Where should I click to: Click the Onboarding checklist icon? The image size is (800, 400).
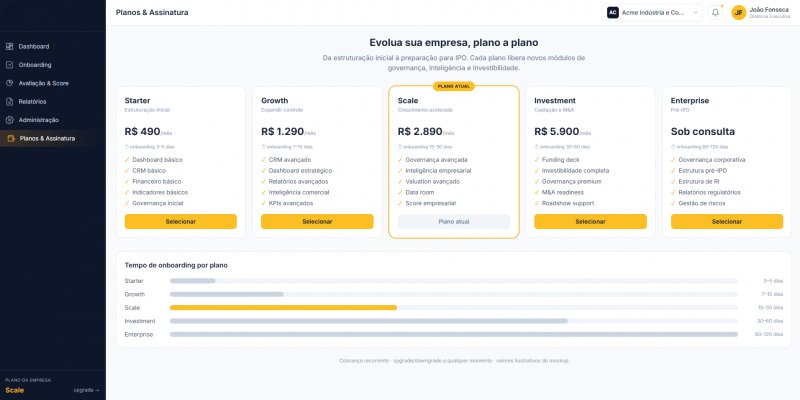coord(10,65)
